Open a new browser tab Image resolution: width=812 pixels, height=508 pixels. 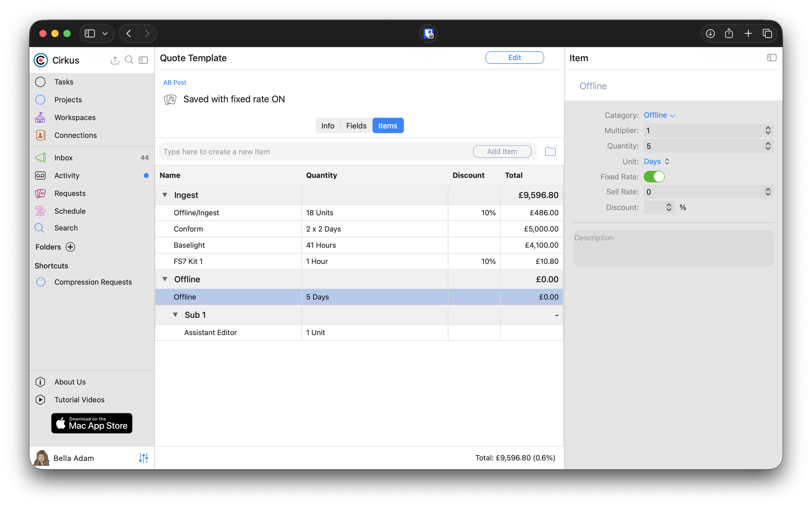click(x=748, y=33)
